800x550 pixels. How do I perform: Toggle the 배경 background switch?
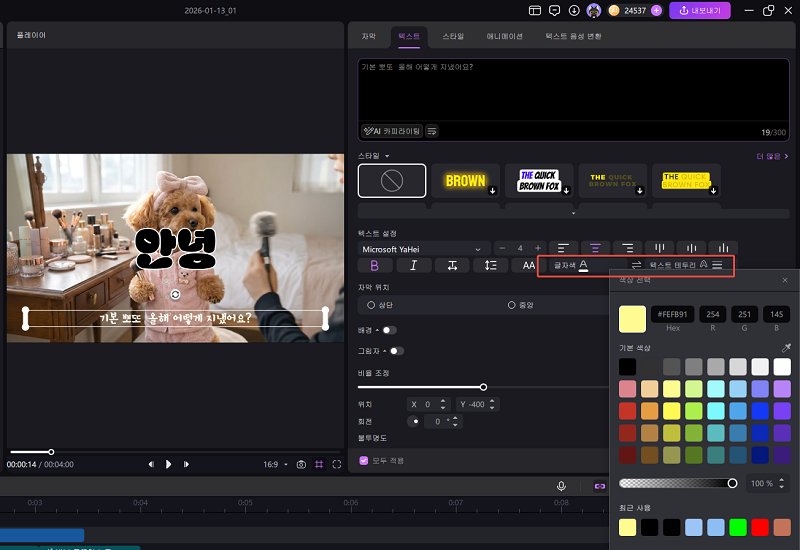pos(390,330)
